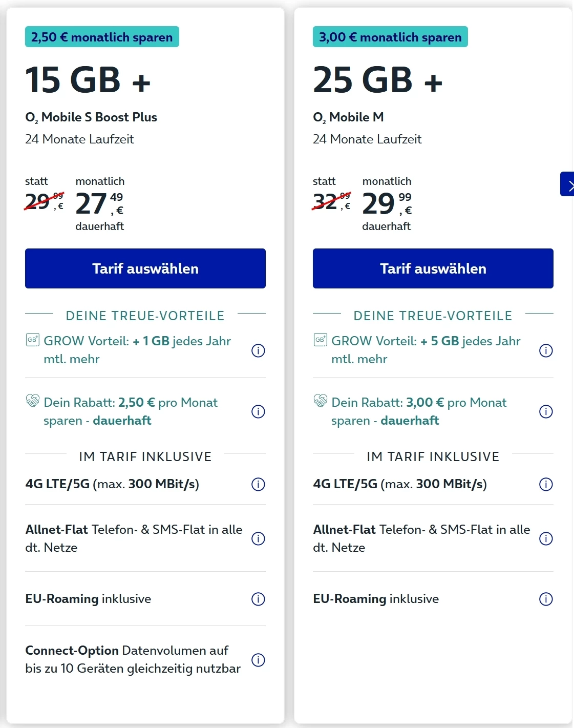Open info for GROW Vorteil +5 GB

(546, 350)
